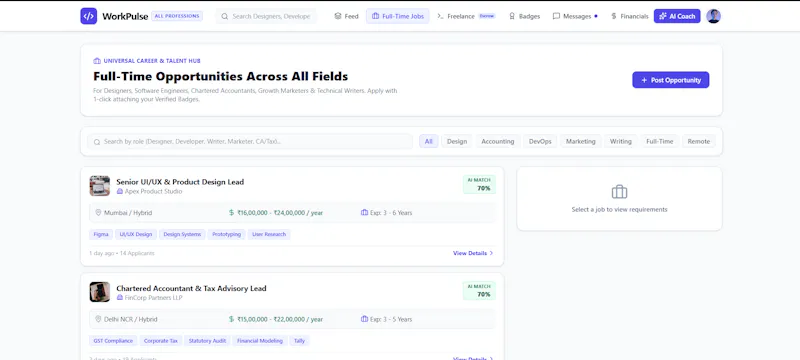This screenshot has height=360, width=800.
Task: Click the Feed layers icon in navigation
Action: [x=338, y=16]
